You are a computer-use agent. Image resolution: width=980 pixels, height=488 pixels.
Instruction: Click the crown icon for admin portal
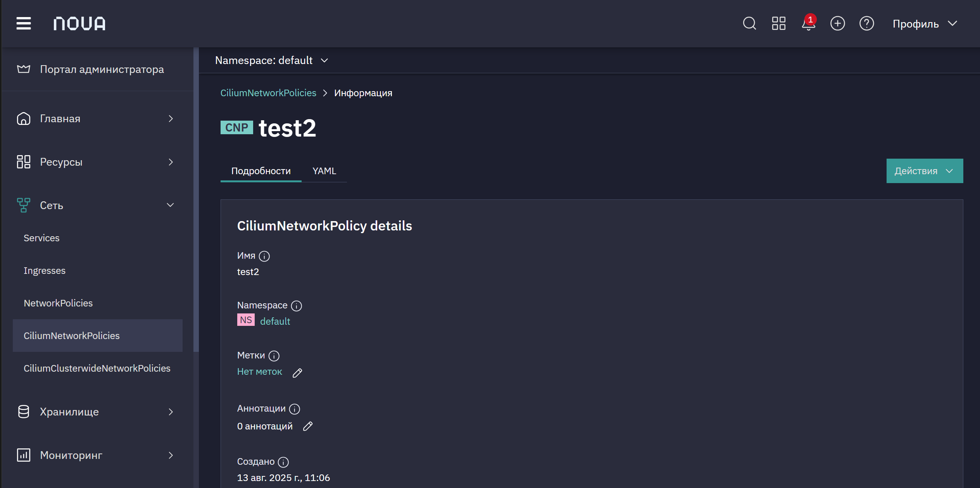coord(24,69)
